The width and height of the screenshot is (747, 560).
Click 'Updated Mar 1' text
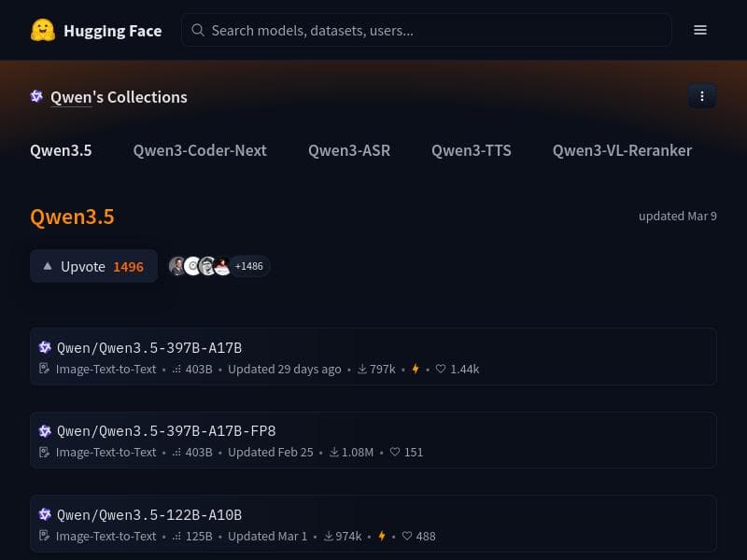click(x=268, y=536)
